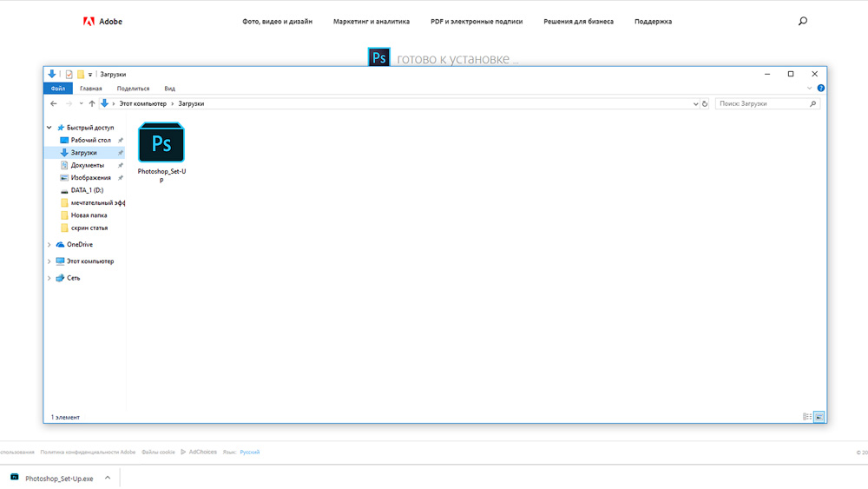The height and width of the screenshot is (489, 868).
Task: Switch to details view icon
Action: (807, 417)
